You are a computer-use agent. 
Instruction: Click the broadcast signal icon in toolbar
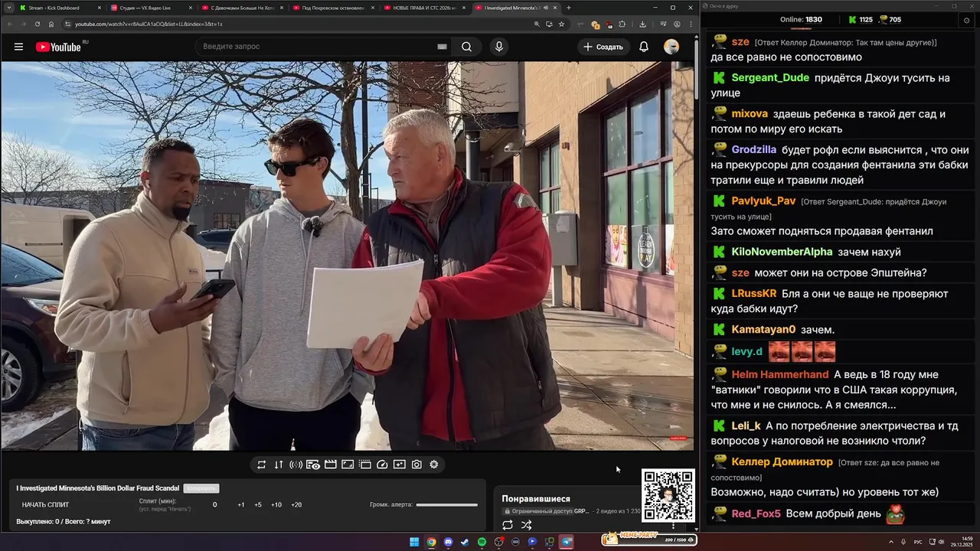point(296,465)
